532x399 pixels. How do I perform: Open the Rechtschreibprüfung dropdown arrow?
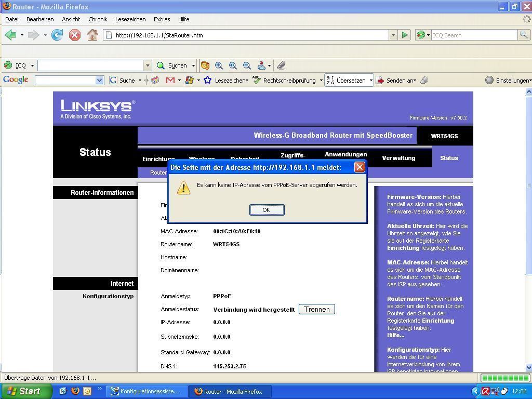pyautogui.click(x=321, y=81)
